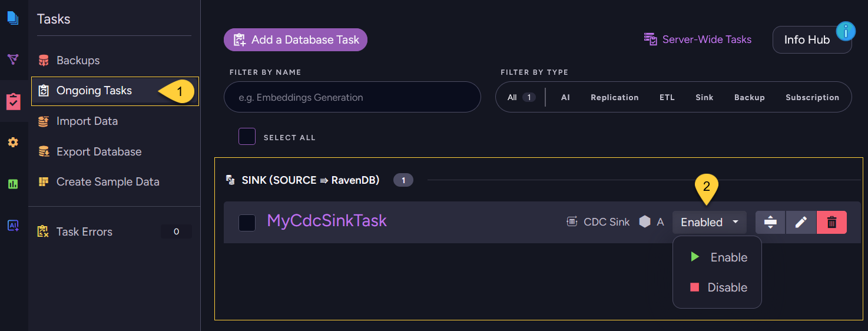Click the node A hexagon icon
The width and height of the screenshot is (868, 331).
click(645, 222)
